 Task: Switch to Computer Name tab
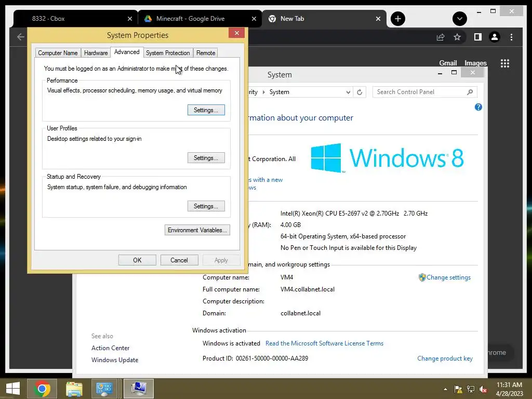coord(58,53)
